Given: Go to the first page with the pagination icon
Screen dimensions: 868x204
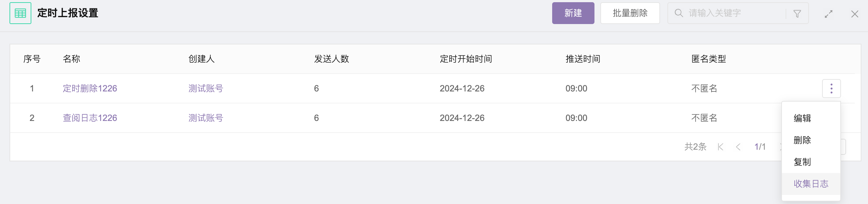Looking at the screenshot, I should tap(720, 147).
